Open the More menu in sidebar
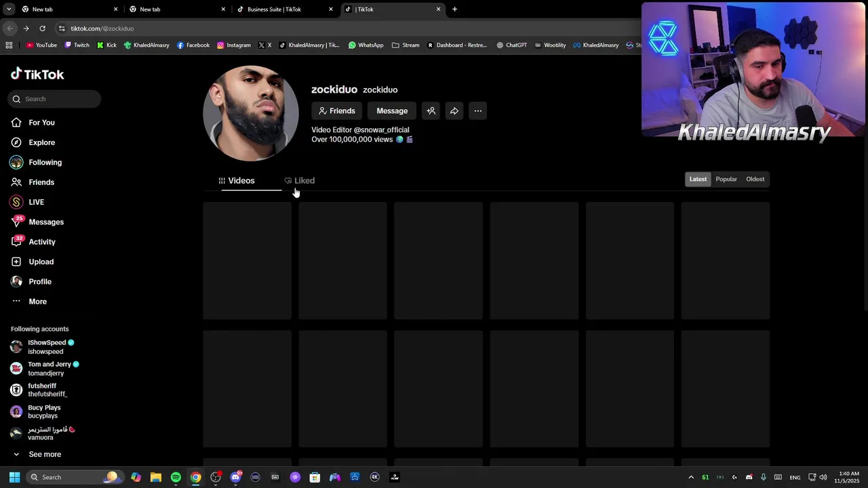Image resolution: width=868 pixels, height=488 pixels. 37,302
